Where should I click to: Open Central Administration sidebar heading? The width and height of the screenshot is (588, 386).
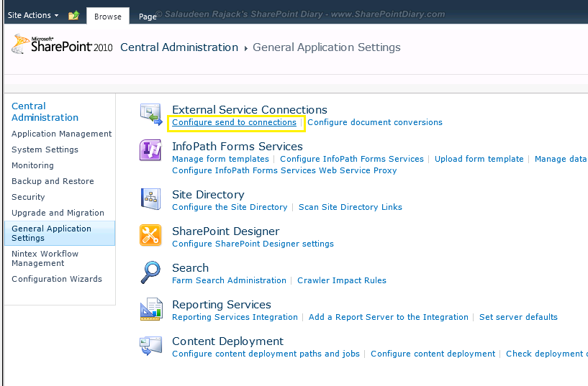point(45,111)
